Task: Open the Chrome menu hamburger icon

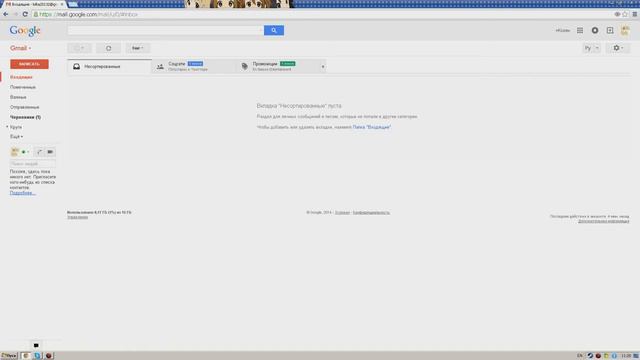Action: tap(634, 14)
